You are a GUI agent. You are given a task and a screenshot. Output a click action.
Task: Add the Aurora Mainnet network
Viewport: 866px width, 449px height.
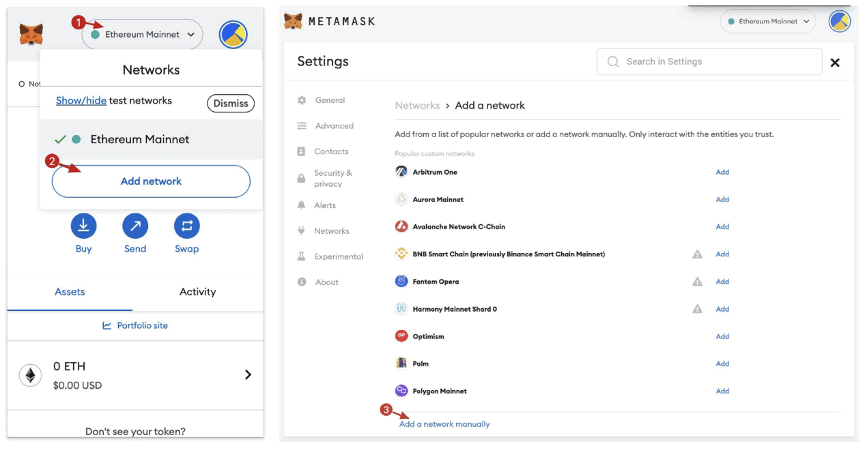(722, 199)
